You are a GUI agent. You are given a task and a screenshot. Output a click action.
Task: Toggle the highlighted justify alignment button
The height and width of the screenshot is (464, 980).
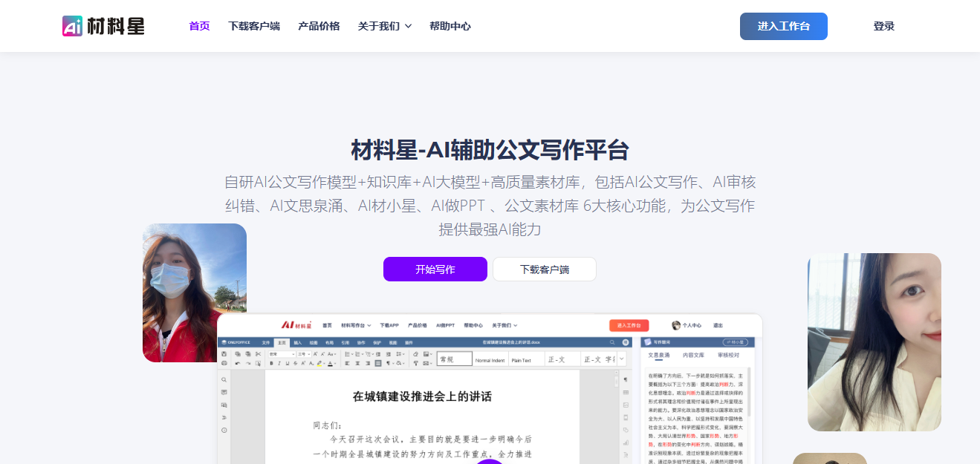coord(378,363)
